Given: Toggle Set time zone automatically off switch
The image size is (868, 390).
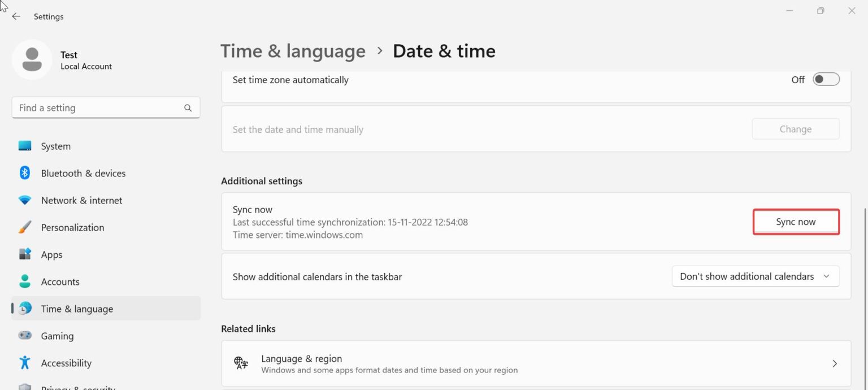Looking at the screenshot, I should point(826,79).
